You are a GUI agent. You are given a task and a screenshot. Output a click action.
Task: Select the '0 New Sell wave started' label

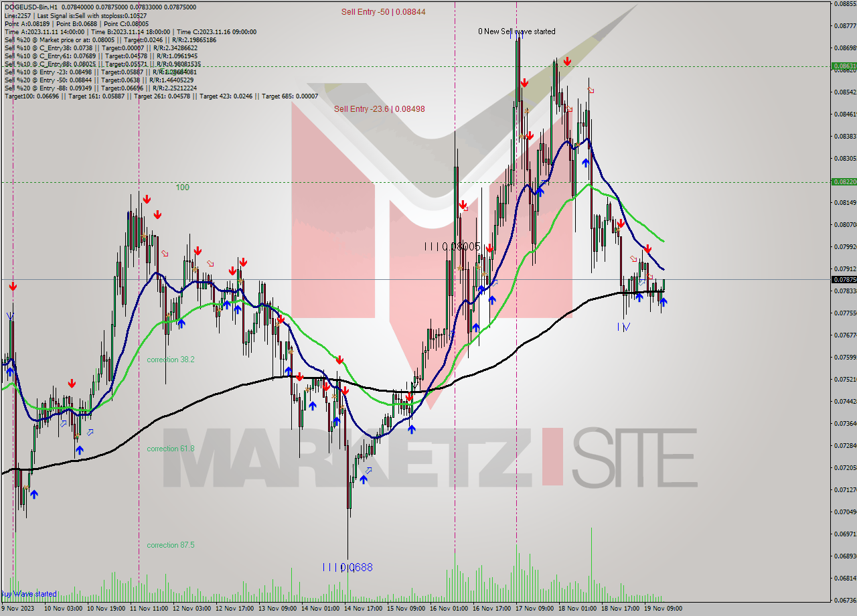coord(516,31)
